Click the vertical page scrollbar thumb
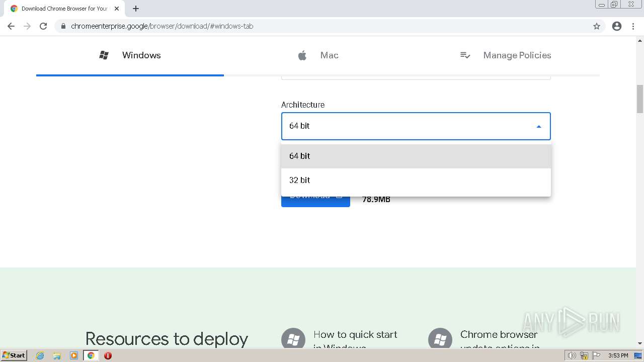This screenshot has width=644, height=362. [640, 99]
